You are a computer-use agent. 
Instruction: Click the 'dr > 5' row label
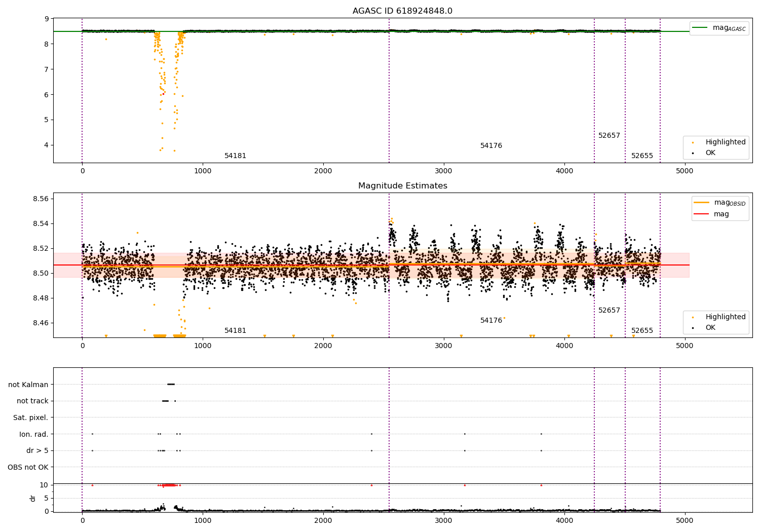37,451
